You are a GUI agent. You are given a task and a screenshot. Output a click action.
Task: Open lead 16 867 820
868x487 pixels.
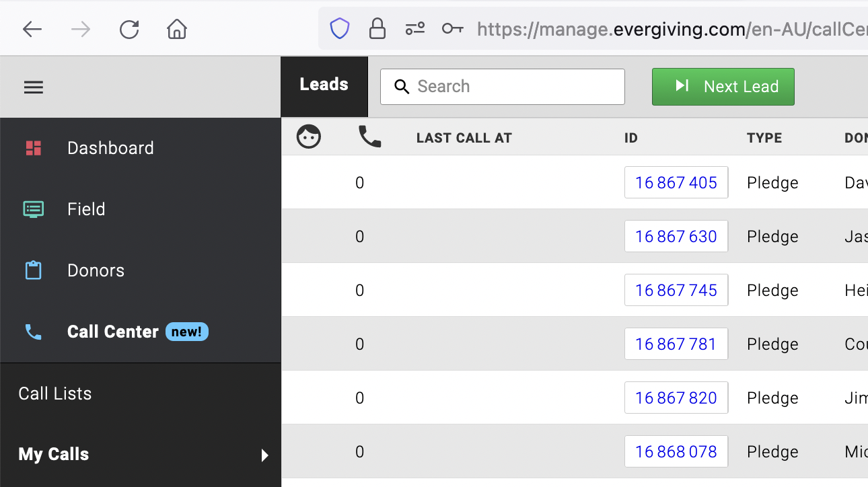coord(676,398)
